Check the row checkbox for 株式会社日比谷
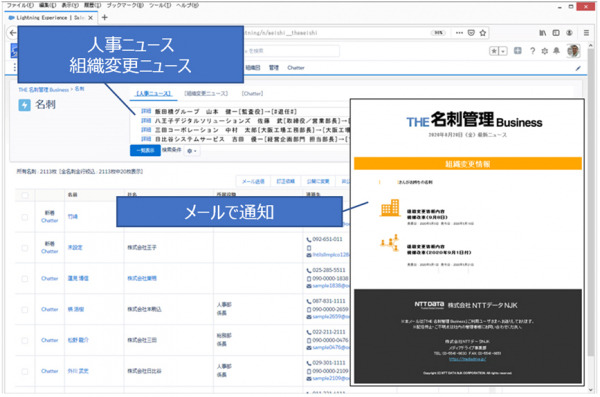The height and width of the screenshot is (397, 600). pos(25,371)
